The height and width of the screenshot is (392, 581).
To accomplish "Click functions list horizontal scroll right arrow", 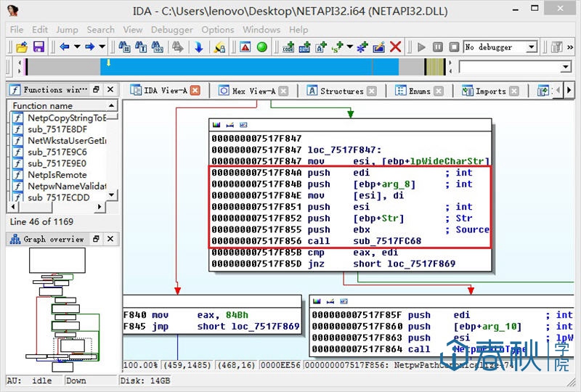I will click(x=99, y=207).
